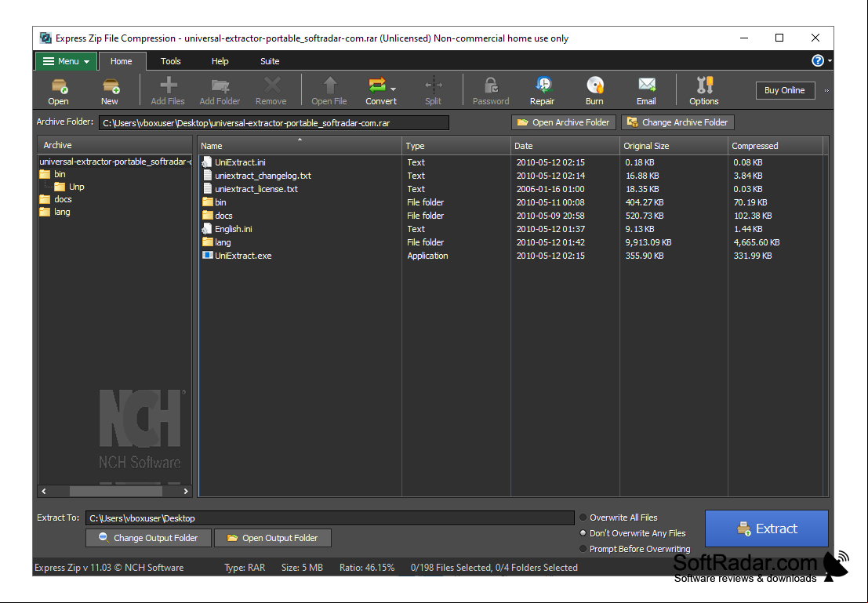This screenshot has width=868, height=603.
Task: Switch to the Tools tab
Action: click(x=170, y=61)
